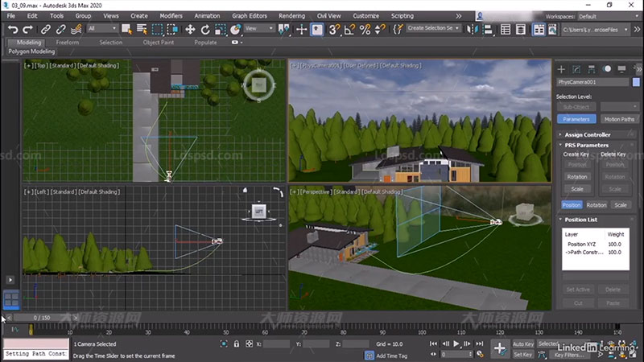Go to the end frame
The width and height of the screenshot is (644, 362).
pyautogui.click(x=479, y=343)
